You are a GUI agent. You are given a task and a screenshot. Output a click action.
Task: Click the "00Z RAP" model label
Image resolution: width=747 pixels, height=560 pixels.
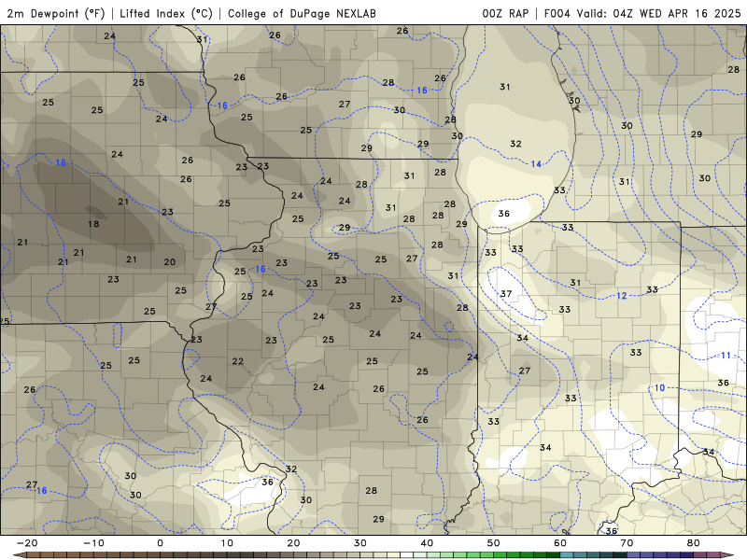click(505, 13)
